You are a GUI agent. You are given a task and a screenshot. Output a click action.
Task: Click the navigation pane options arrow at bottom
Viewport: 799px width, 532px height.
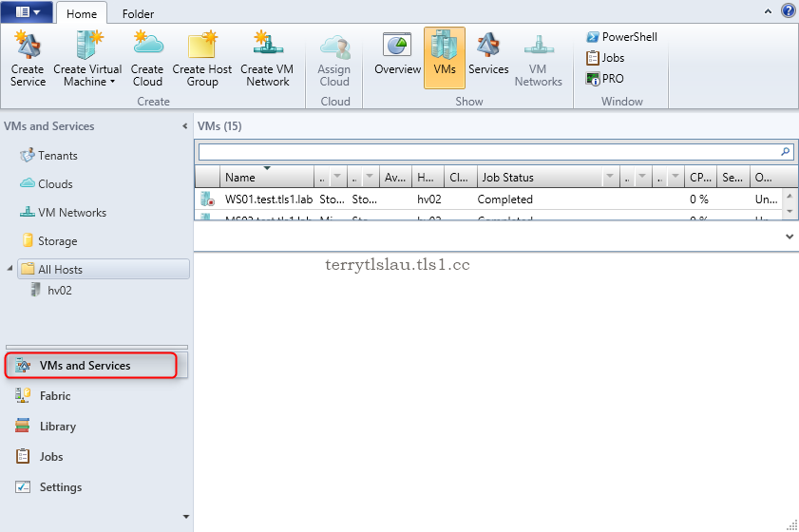pyautogui.click(x=186, y=517)
